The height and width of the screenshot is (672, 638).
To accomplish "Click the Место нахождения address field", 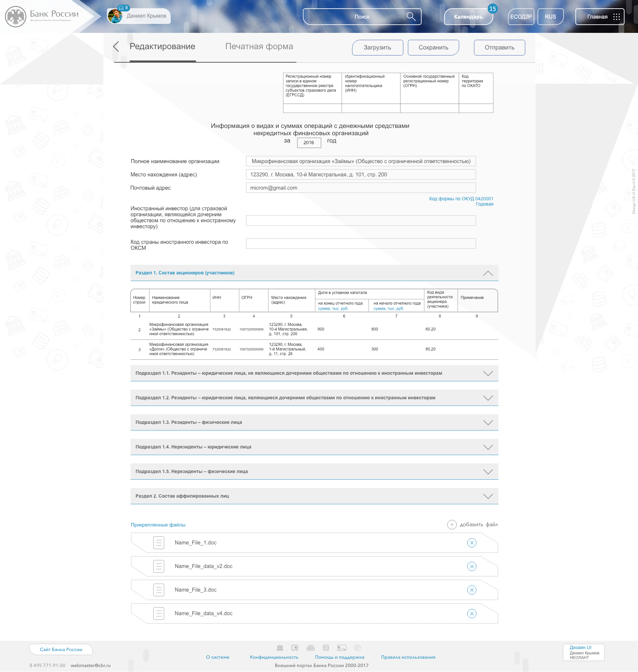I will tap(361, 175).
